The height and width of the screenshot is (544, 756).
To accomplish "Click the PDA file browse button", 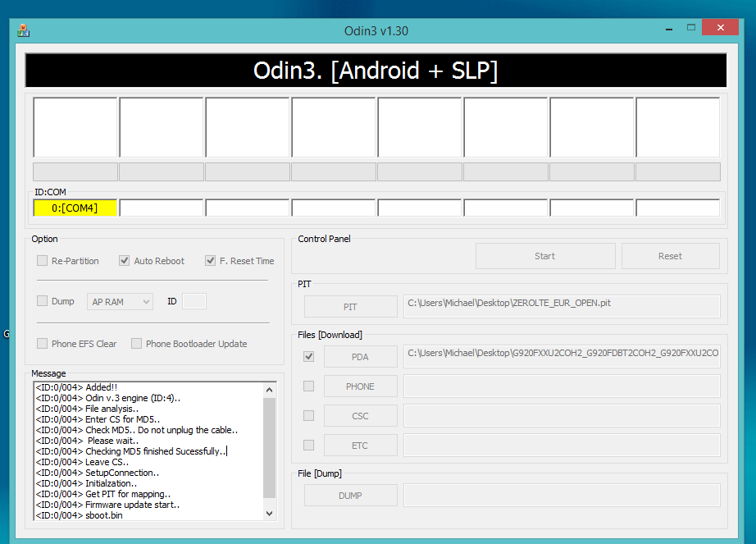I will click(x=360, y=357).
